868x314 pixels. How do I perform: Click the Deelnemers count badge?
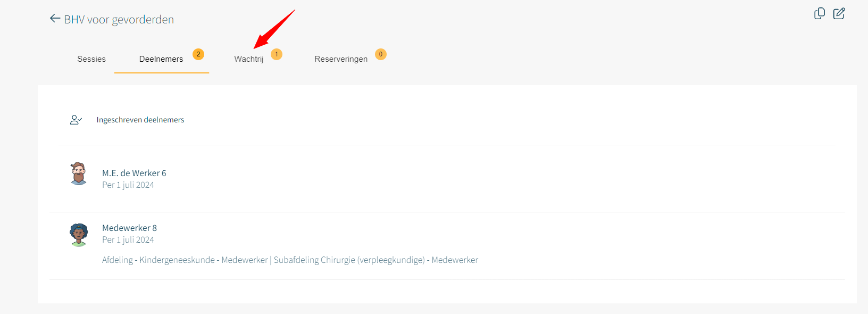tap(198, 54)
